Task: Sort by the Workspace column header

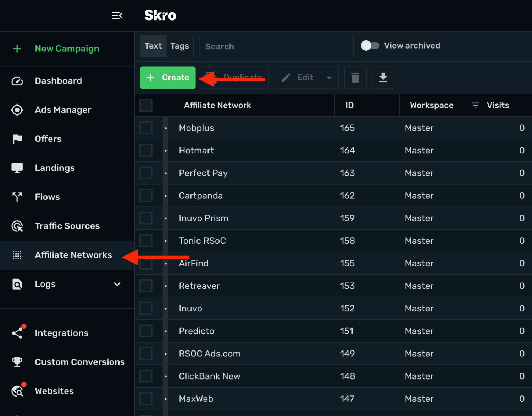Action: pyautogui.click(x=432, y=105)
